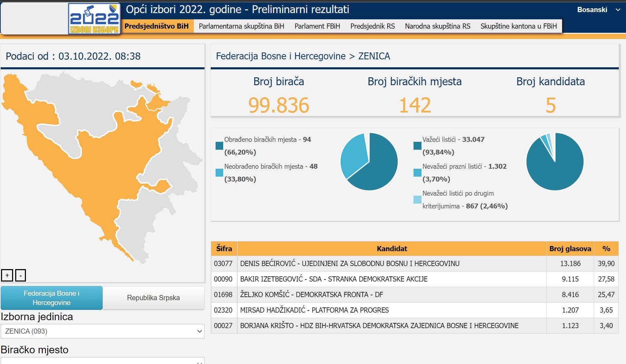The height and width of the screenshot is (364, 626).
Task: Click the Neobrađeno biračkih mjesta legend square
Action: [219, 173]
